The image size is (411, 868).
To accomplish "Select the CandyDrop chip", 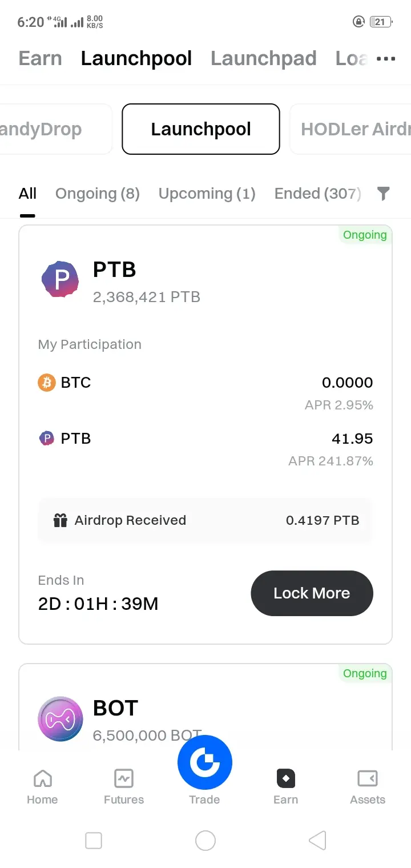I will click(56, 129).
